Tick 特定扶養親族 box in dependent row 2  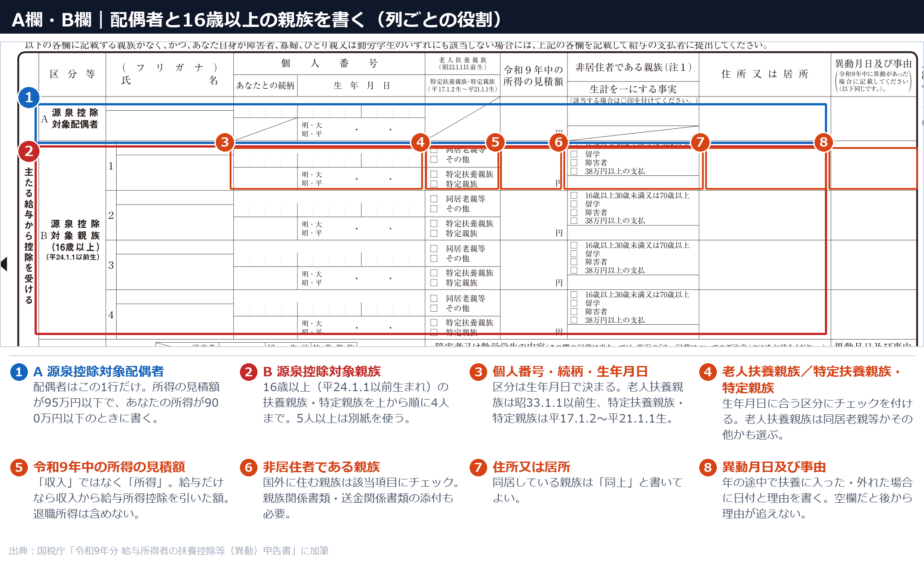point(434,223)
